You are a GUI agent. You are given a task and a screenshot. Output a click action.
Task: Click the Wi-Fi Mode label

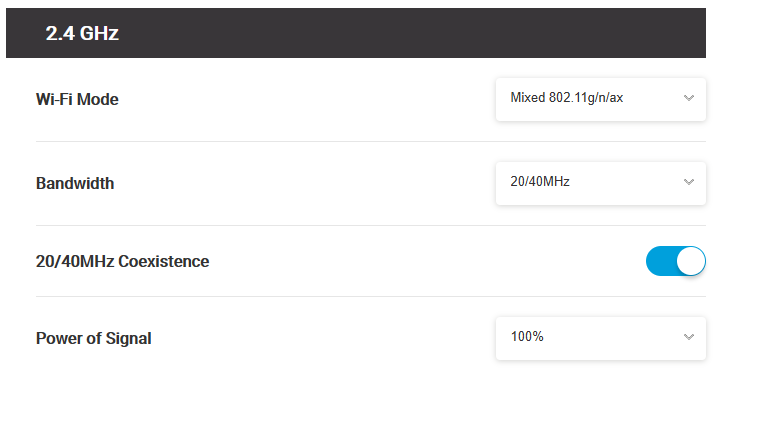[x=77, y=99]
